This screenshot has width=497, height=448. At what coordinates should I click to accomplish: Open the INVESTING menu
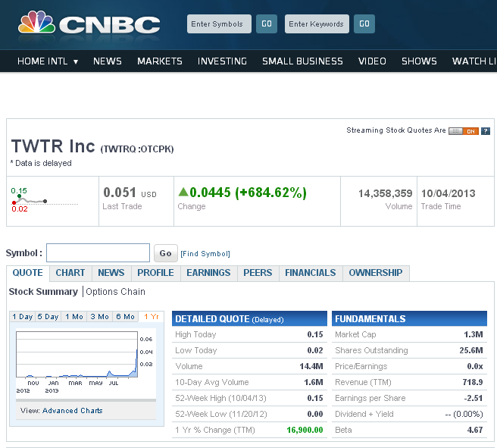[222, 61]
